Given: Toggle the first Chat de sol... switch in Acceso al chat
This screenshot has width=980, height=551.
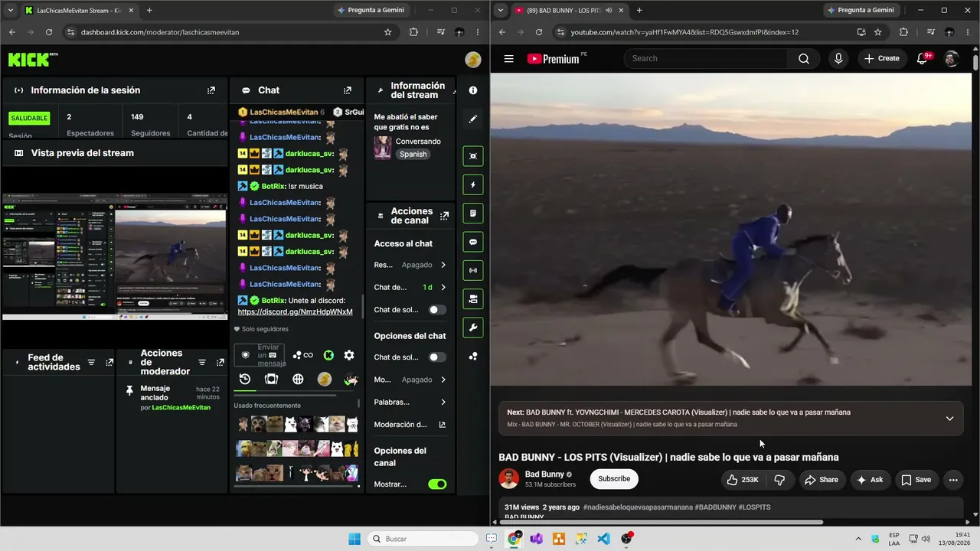Looking at the screenshot, I should (x=437, y=310).
